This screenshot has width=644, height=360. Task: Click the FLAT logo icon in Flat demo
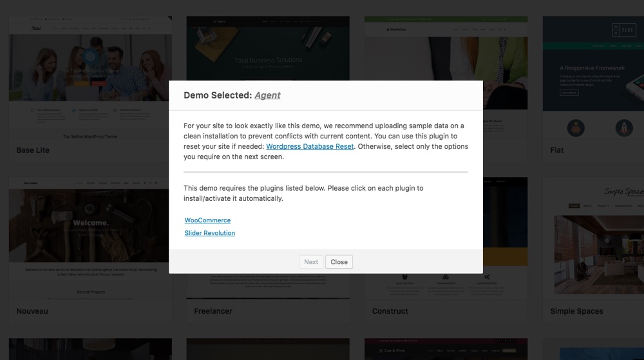tap(624, 30)
